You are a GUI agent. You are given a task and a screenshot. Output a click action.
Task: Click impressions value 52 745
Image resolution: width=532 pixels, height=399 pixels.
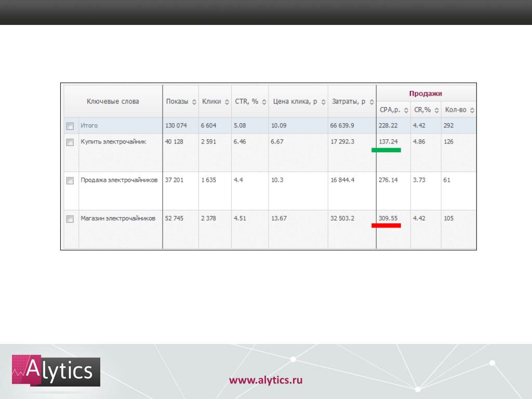(x=174, y=218)
